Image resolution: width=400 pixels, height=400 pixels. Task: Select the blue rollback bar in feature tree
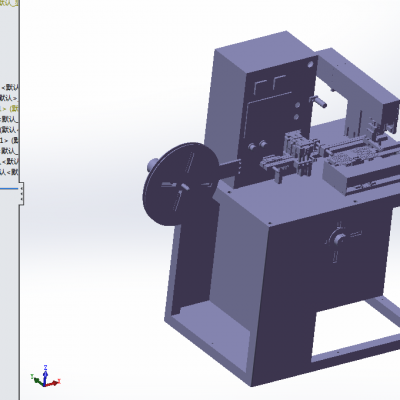pos(9,189)
